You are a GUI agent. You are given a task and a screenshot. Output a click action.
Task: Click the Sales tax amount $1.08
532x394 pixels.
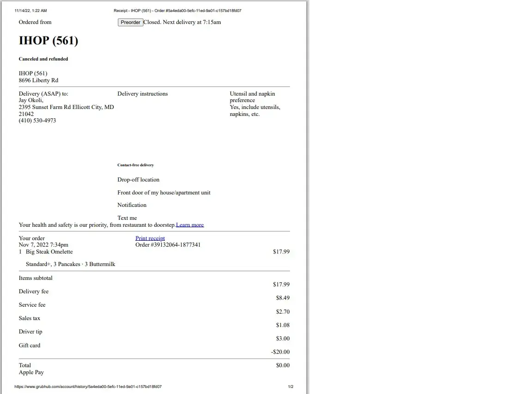pyautogui.click(x=283, y=325)
